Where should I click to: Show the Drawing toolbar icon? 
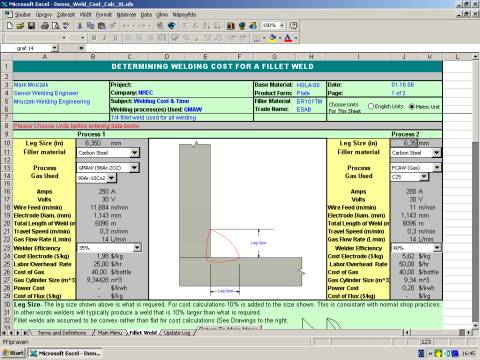[x=253, y=26]
